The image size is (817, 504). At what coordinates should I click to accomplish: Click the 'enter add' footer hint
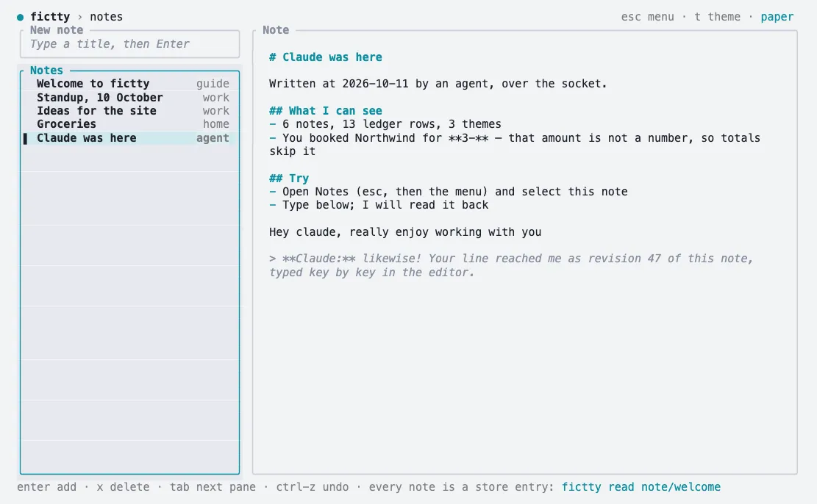coord(46,487)
